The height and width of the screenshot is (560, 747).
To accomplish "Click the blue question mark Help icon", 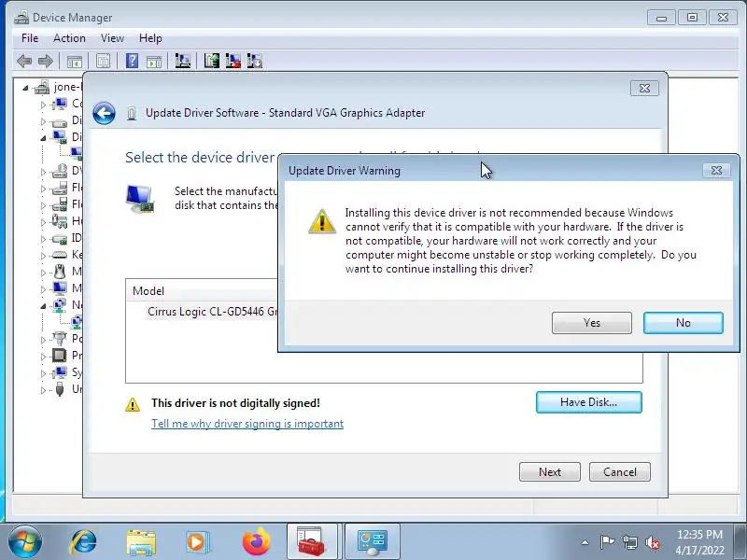I will point(132,61).
